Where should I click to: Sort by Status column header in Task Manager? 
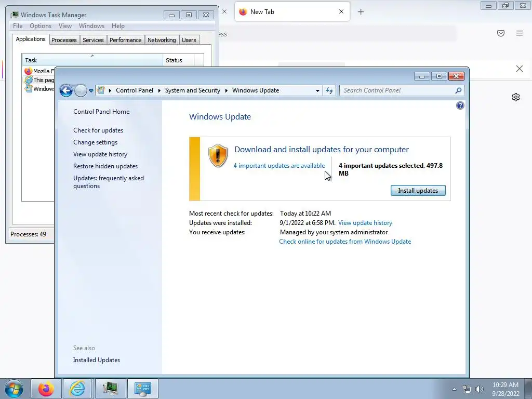click(x=179, y=60)
